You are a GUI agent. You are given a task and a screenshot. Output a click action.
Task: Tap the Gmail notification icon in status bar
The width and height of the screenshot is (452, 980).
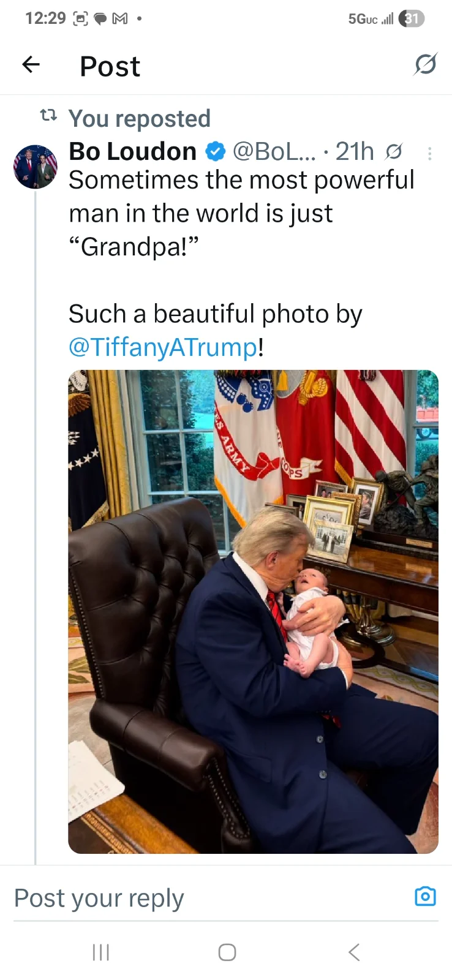click(x=120, y=19)
